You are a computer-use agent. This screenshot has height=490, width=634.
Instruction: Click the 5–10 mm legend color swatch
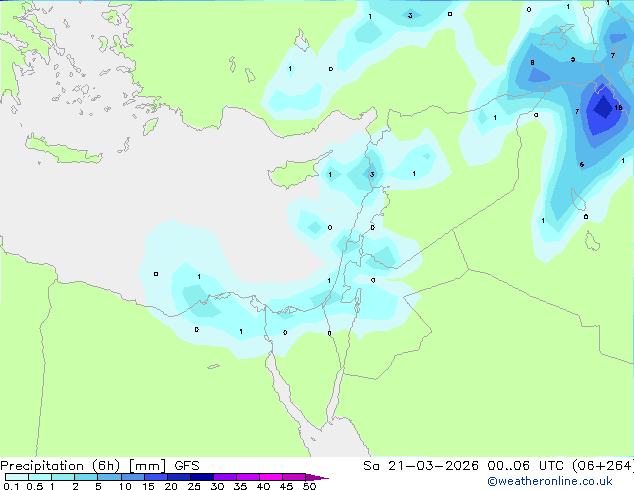click(x=109, y=477)
